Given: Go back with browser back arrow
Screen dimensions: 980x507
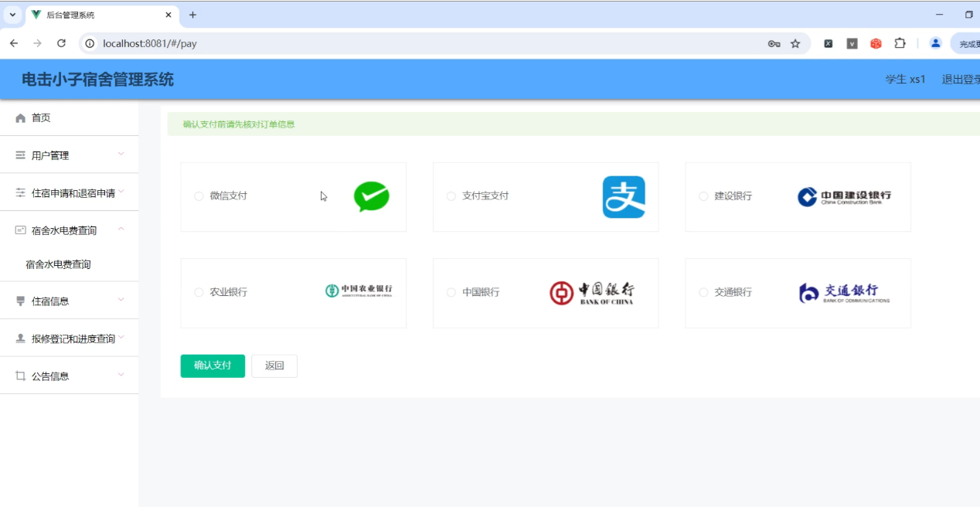Looking at the screenshot, I should (x=13, y=43).
